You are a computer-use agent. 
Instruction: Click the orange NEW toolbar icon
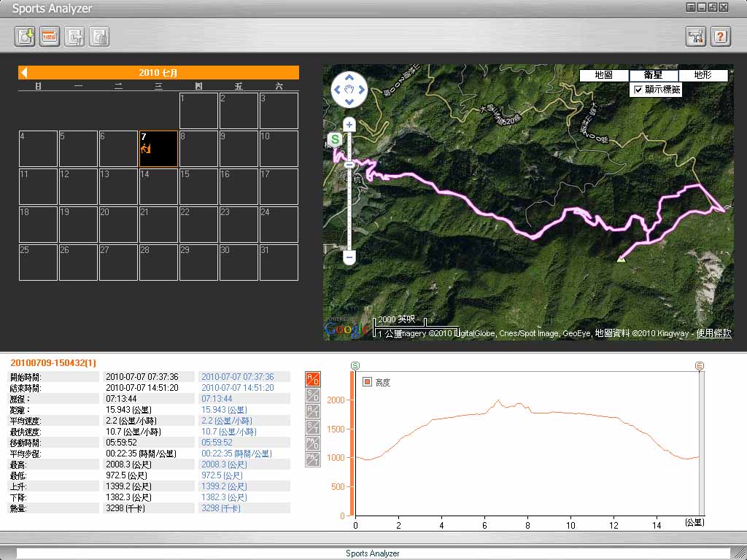click(50, 36)
